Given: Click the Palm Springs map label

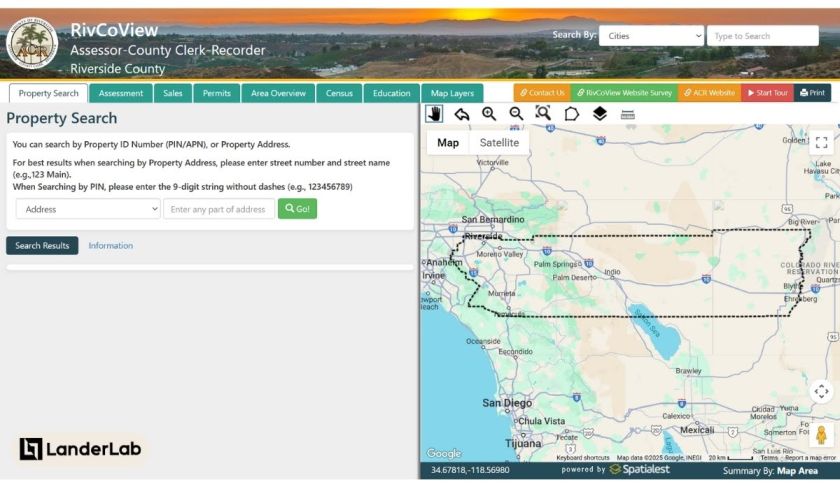Looking at the screenshot, I should 555,264.
